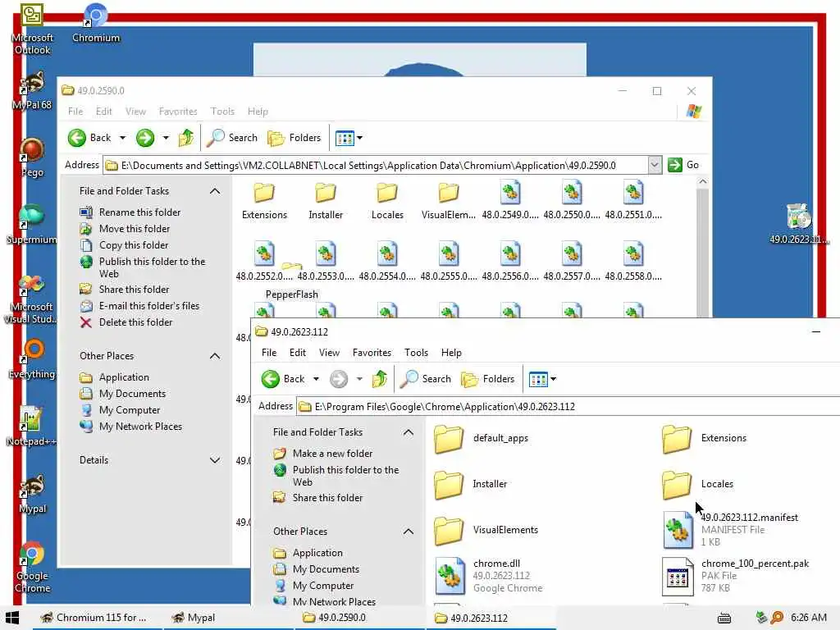Open Pego desktop icon
Screen dimensions: 840x630
32,157
